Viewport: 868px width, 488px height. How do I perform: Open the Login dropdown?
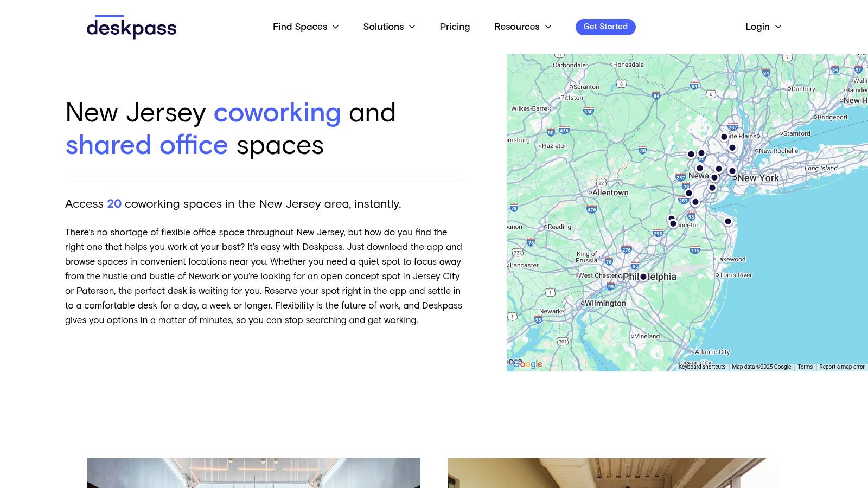tap(763, 27)
